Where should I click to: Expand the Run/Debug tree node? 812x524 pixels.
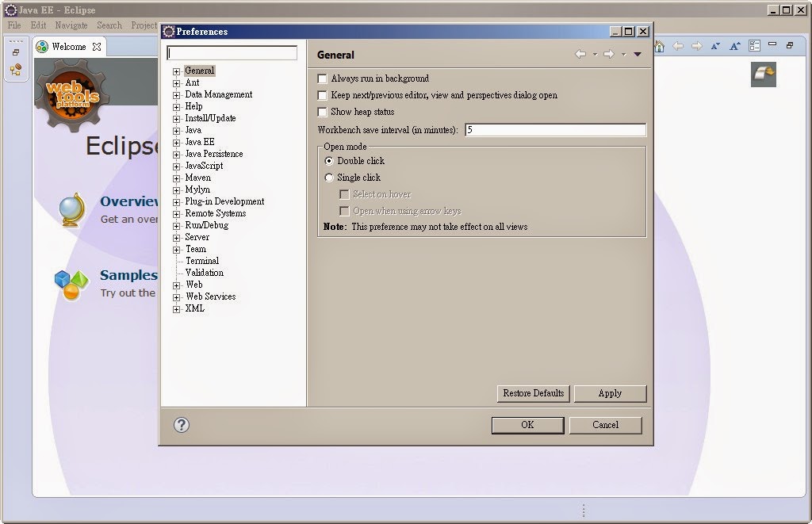pos(176,226)
